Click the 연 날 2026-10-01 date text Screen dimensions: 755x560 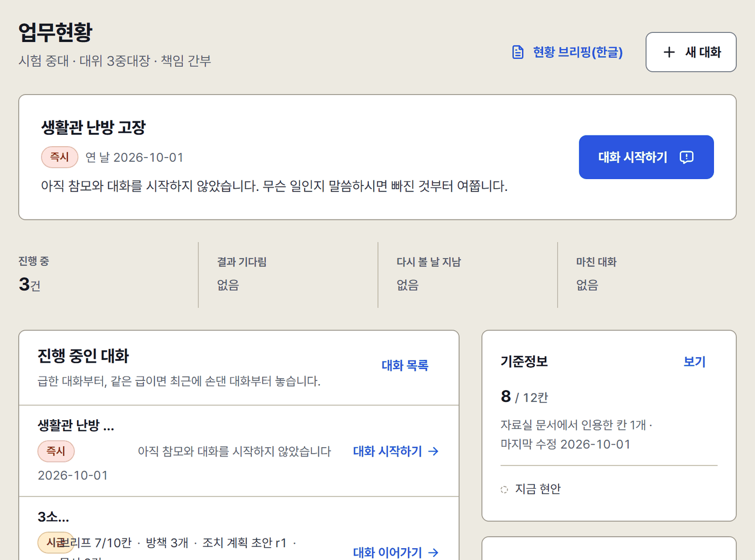tap(135, 158)
